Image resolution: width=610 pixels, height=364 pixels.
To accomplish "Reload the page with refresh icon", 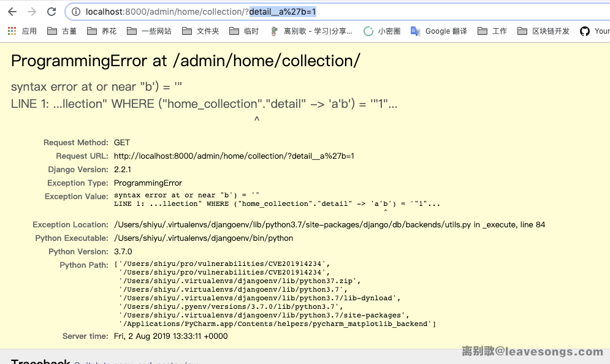I will [x=51, y=12].
